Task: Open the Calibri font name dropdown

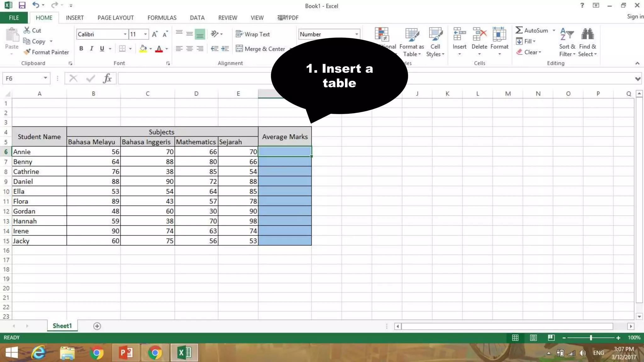Action: click(125, 34)
